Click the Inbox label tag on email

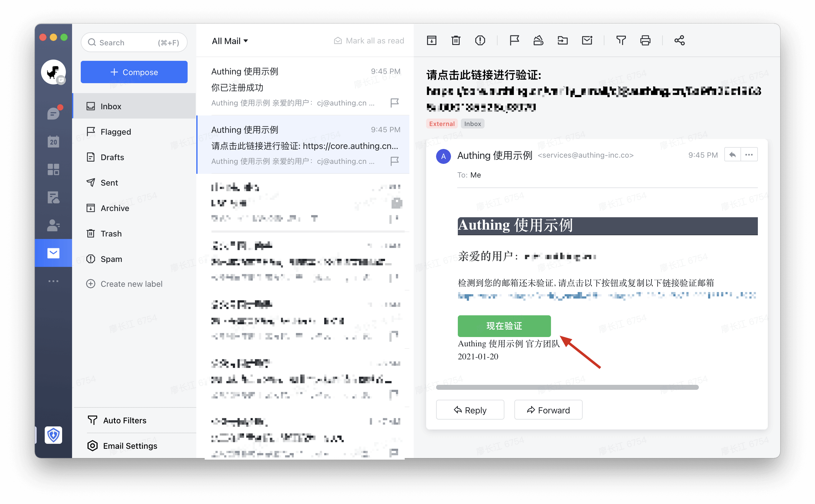click(472, 124)
